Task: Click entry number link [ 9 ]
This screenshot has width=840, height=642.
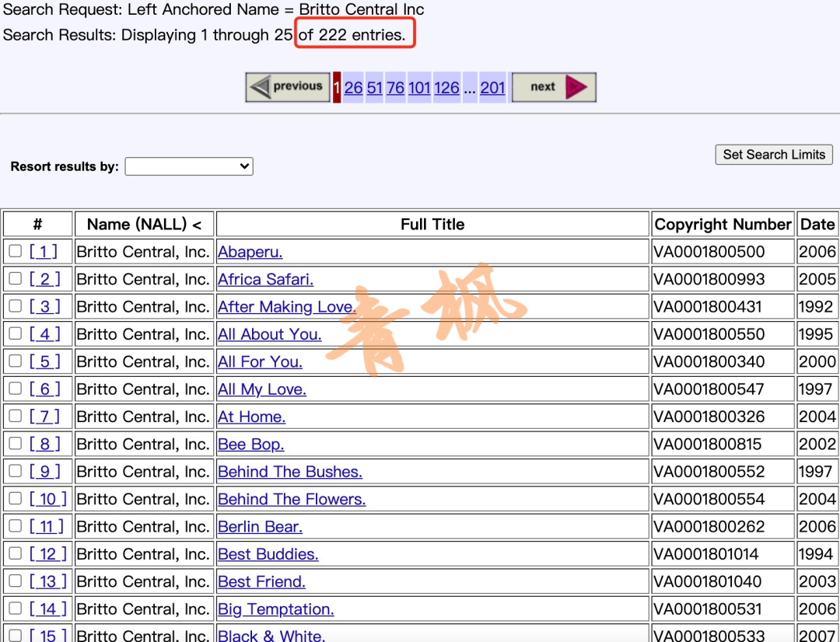Action: tap(44, 471)
